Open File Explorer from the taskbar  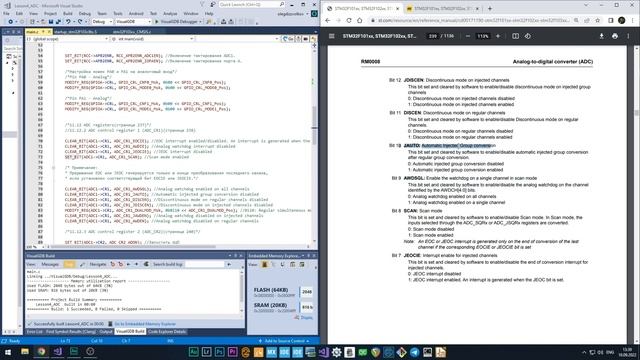click(25, 352)
